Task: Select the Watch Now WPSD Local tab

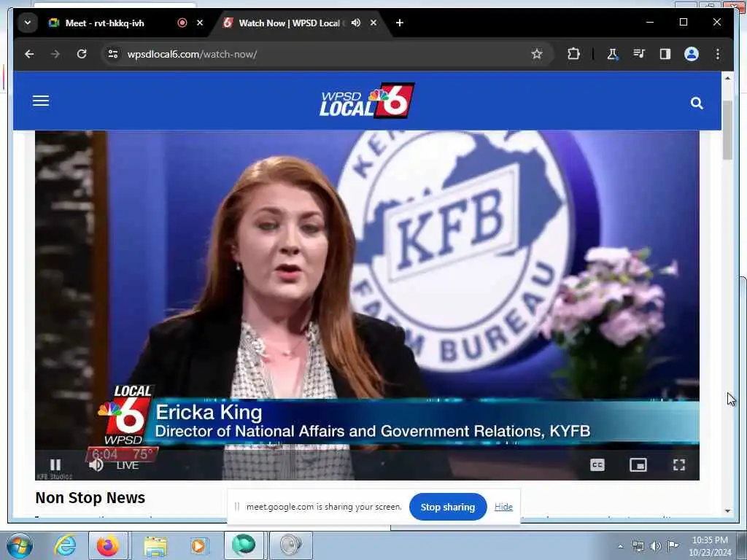Action: tap(289, 23)
